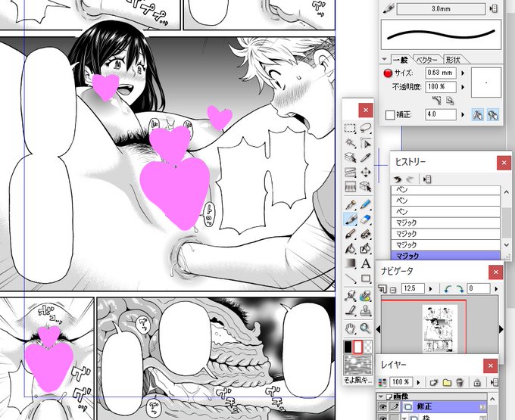515x420 pixels.
Task: Rotate the view clockwise in the Navigator
Action: tap(460, 289)
